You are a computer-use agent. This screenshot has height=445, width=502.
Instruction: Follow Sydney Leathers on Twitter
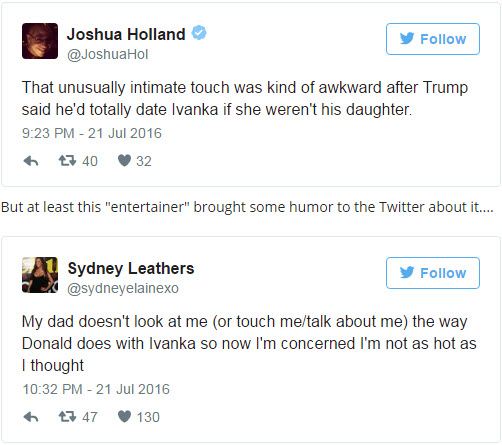433,273
